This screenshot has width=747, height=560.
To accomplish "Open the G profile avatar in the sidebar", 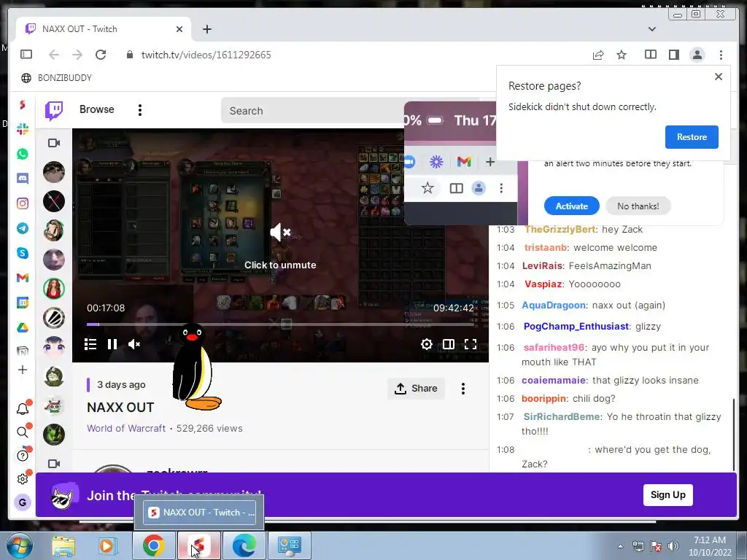I will click(23, 502).
